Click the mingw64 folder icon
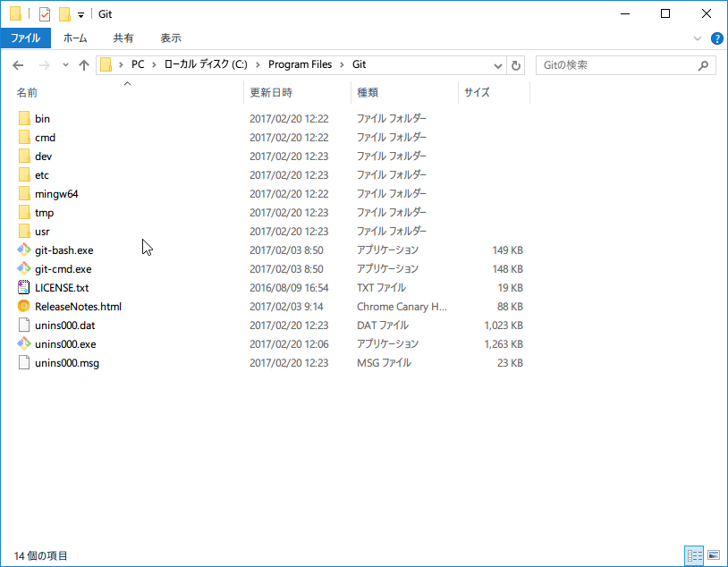This screenshot has width=728, height=567. (x=24, y=194)
